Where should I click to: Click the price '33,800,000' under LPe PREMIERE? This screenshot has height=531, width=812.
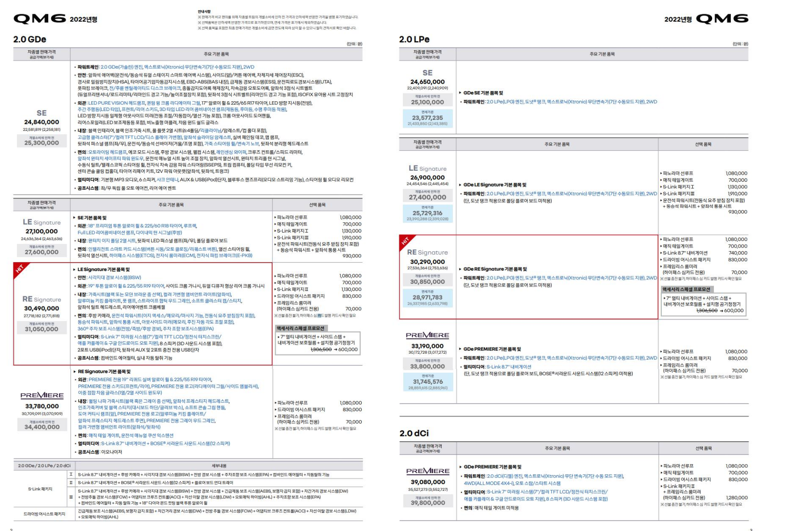click(x=427, y=367)
